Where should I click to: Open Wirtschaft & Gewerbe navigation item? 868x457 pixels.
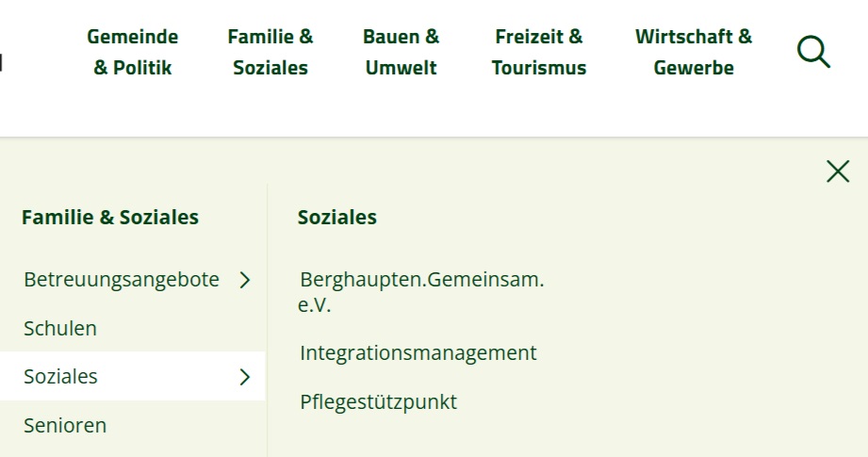pos(694,52)
